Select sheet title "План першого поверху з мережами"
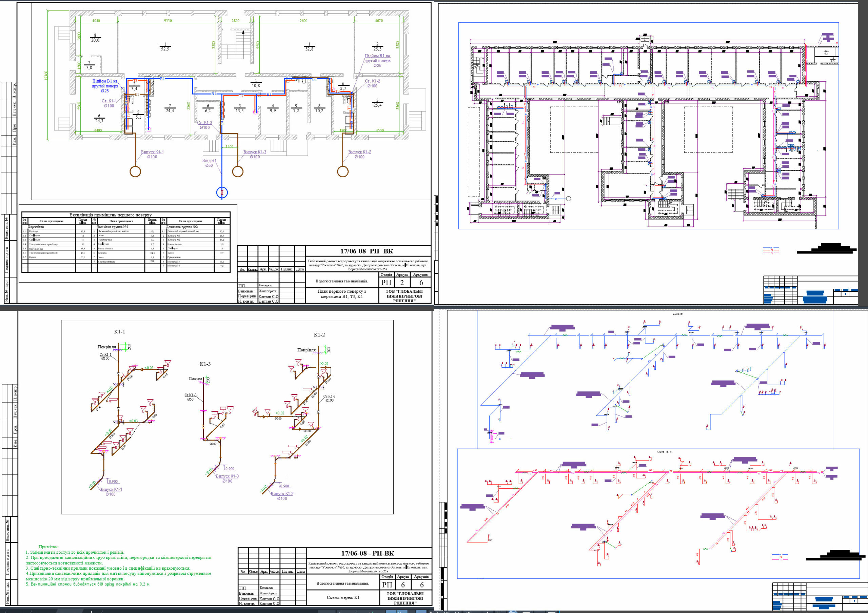Screen dimensions: 868x613 click(341, 294)
